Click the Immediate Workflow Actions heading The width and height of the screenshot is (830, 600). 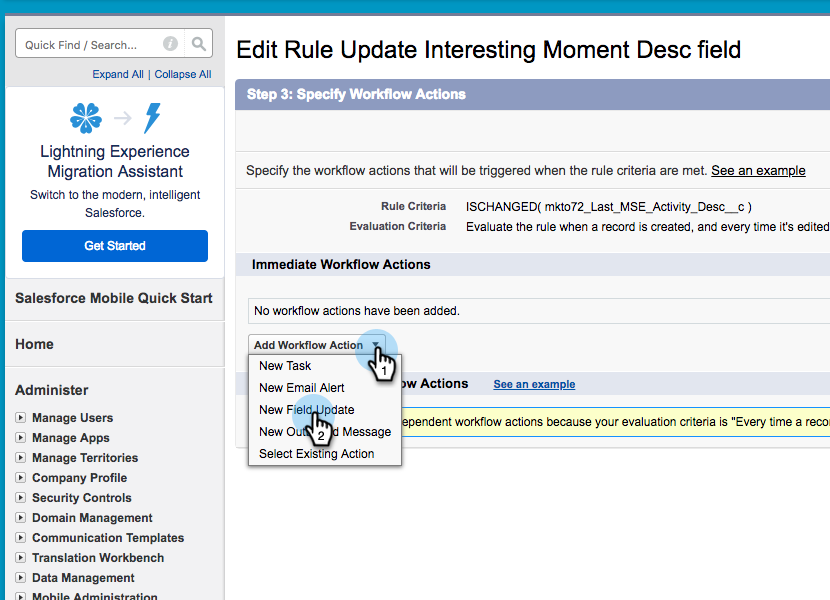tap(341, 264)
